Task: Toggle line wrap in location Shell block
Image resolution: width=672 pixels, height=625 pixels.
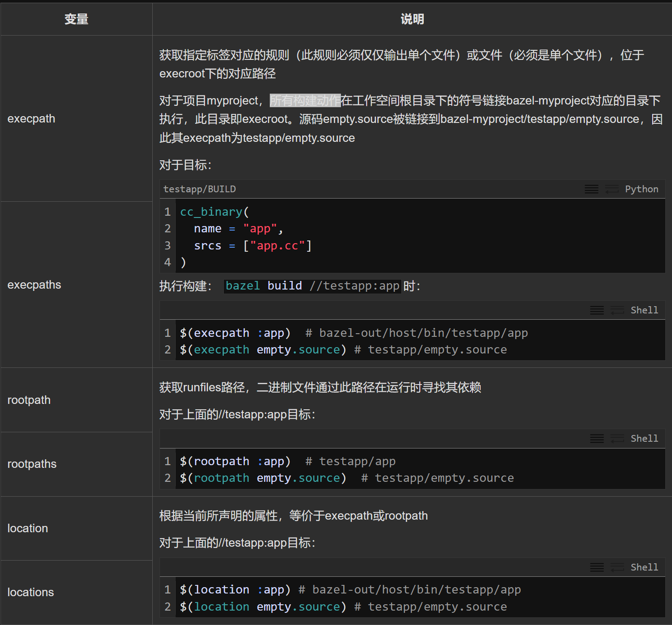Action: pyautogui.click(x=617, y=567)
